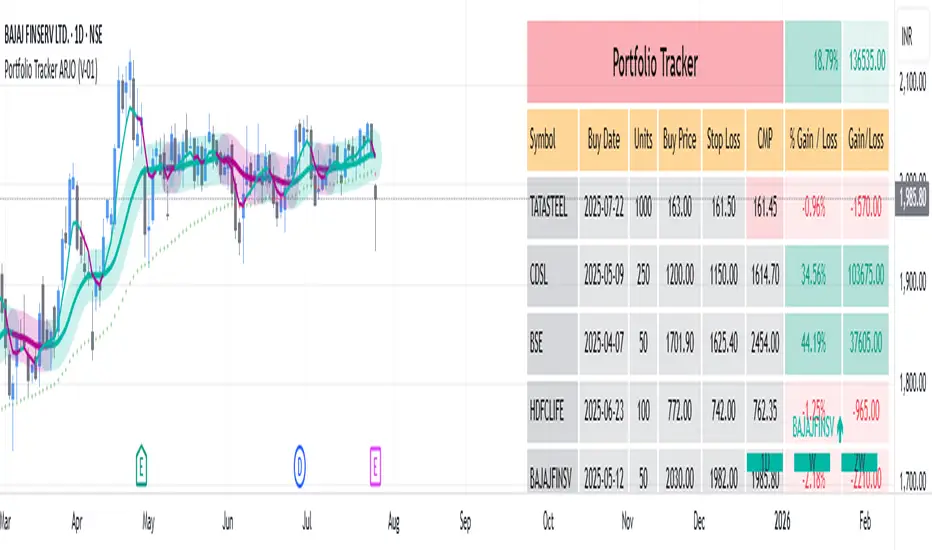Click the Portfolio Tracker title cell

[655, 62]
